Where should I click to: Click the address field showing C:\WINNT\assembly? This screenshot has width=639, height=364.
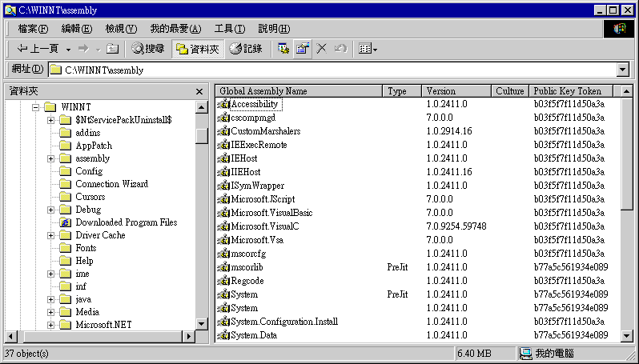click(x=332, y=70)
